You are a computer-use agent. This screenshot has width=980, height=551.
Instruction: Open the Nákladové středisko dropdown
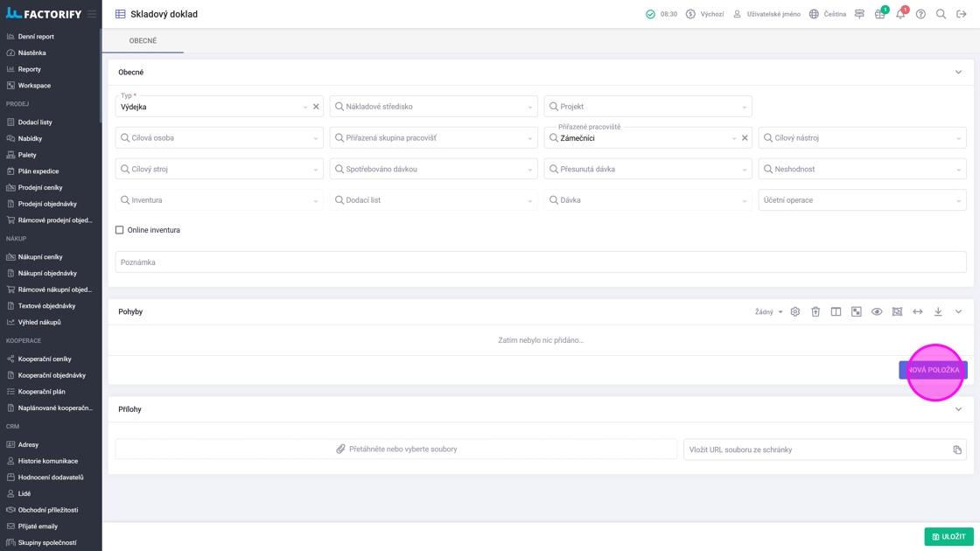click(x=433, y=107)
